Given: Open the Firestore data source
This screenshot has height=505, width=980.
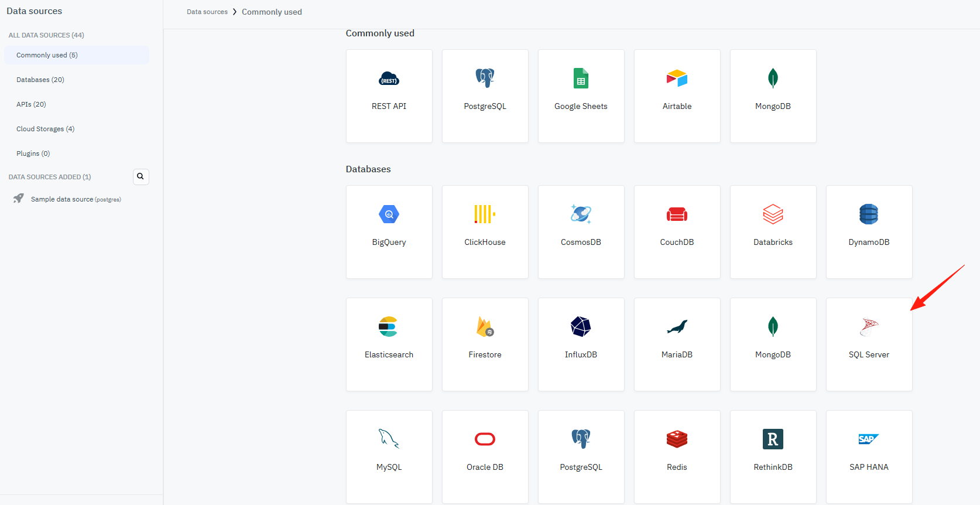Looking at the screenshot, I should tap(485, 344).
